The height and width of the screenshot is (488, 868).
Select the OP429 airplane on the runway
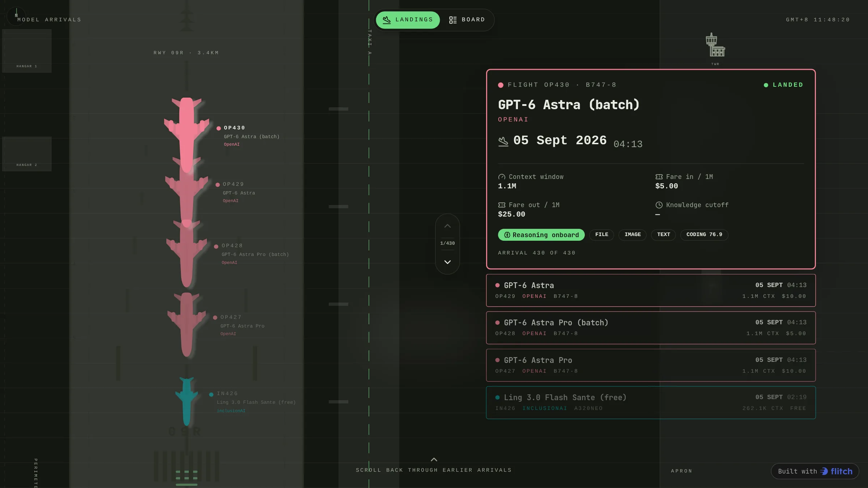tap(187, 192)
